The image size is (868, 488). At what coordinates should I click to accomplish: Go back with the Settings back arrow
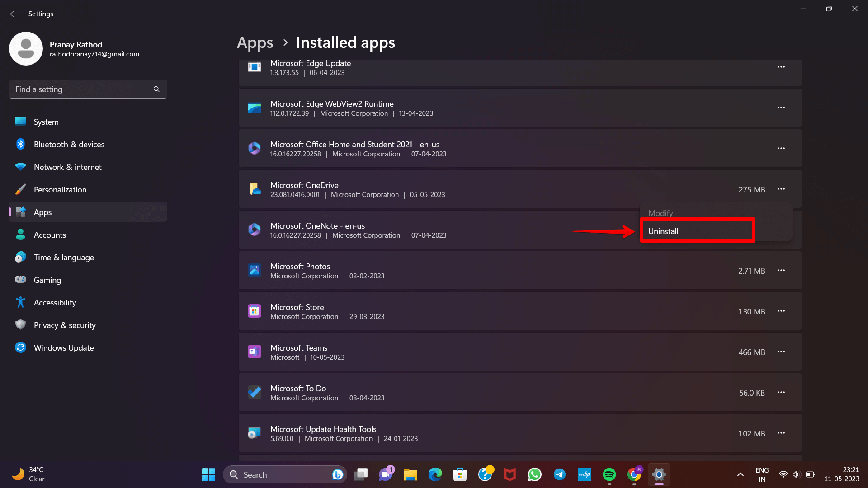[x=13, y=14]
